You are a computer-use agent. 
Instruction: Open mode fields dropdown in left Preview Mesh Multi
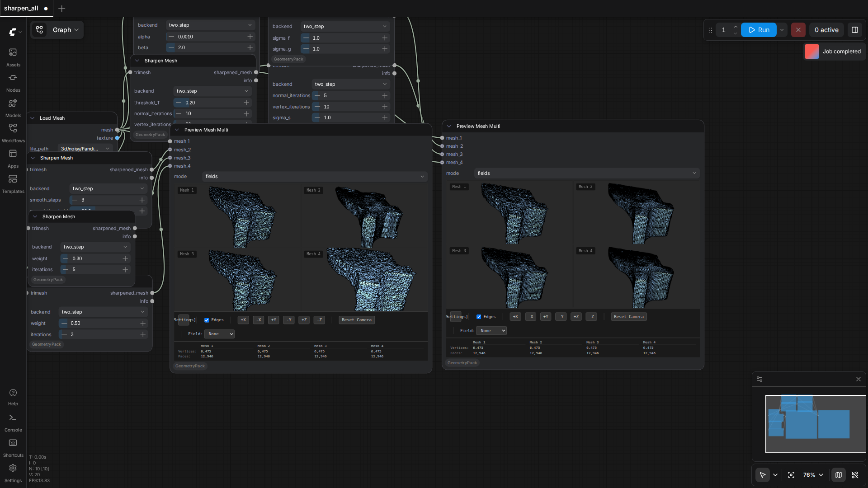[x=315, y=177]
